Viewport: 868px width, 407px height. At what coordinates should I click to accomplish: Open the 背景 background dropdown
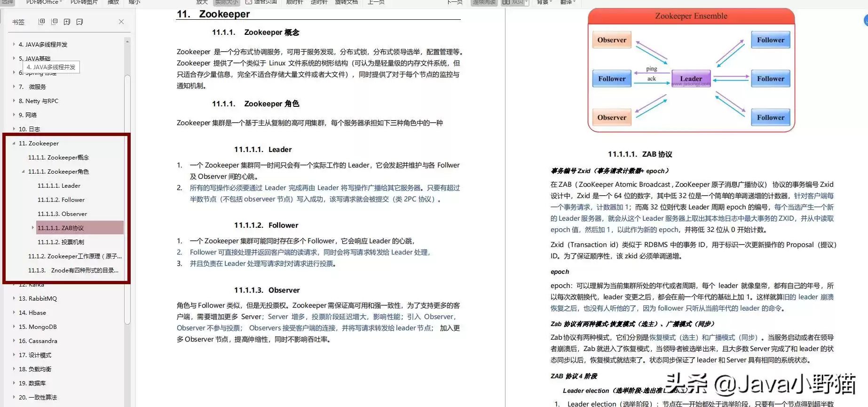[x=544, y=2]
